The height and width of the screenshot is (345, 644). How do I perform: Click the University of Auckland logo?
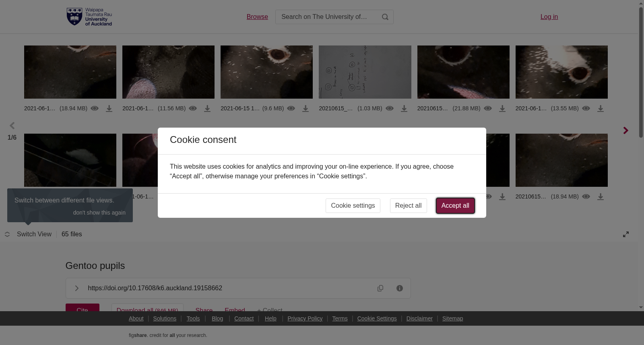coord(89,17)
